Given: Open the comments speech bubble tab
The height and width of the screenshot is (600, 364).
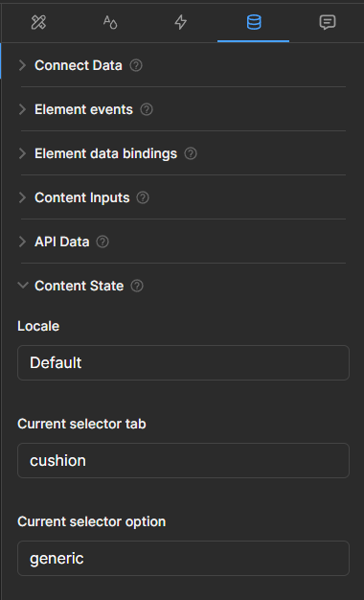Looking at the screenshot, I should pyautogui.click(x=328, y=23).
